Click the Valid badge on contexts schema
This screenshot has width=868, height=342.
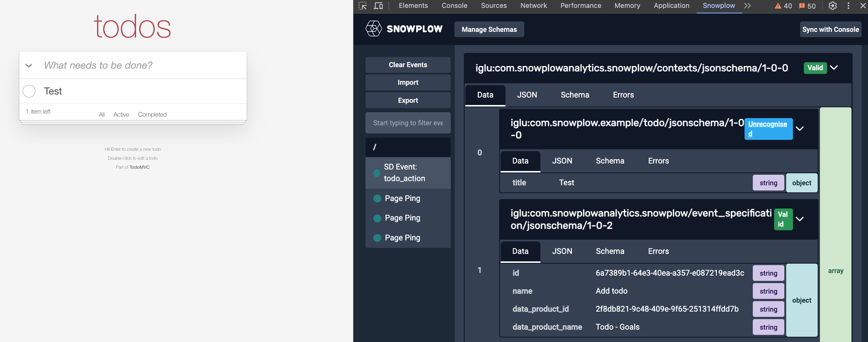click(815, 68)
